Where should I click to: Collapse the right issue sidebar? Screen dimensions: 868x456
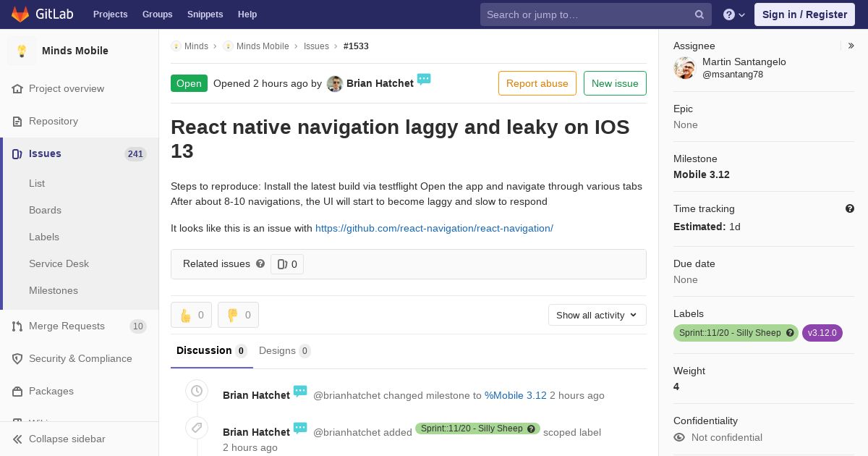[851, 46]
